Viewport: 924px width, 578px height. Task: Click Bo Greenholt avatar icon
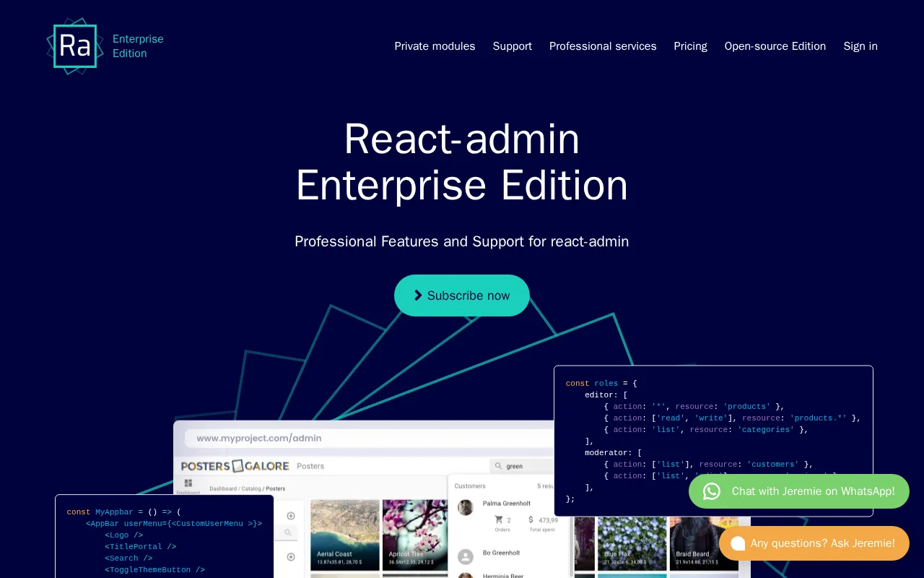[x=466, y=556]
